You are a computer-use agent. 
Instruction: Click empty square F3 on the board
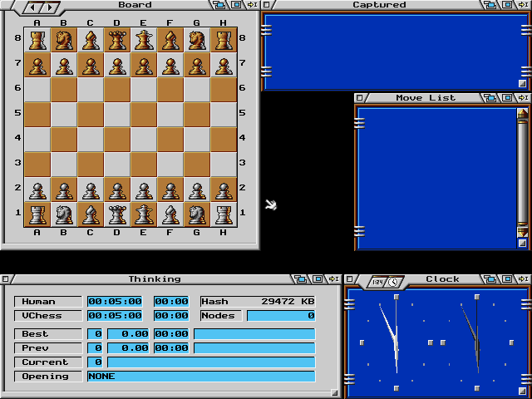click(x=170, y=165)
